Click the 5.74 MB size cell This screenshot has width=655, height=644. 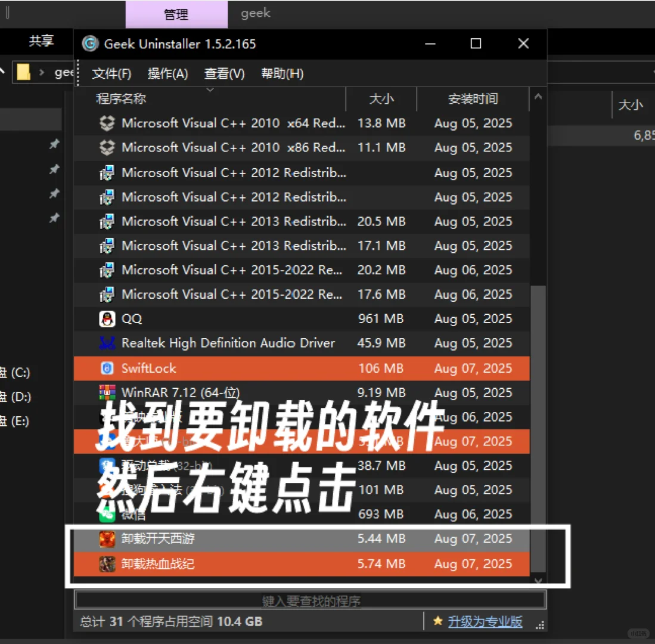tap(381, 563)
